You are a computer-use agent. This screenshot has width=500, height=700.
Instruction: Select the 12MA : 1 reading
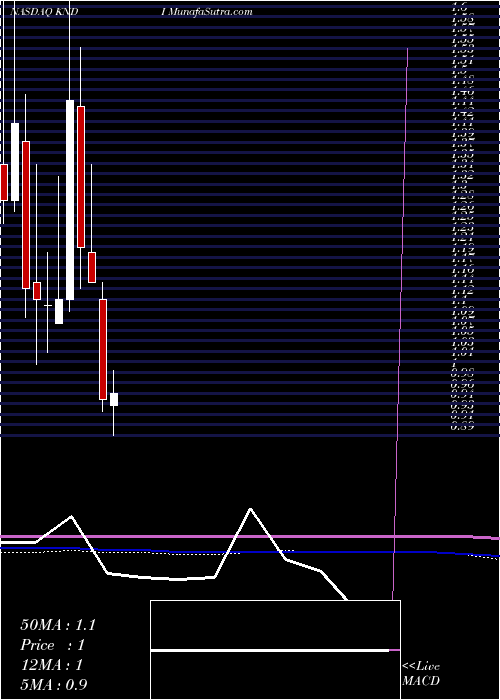click(x=52, y=665)
